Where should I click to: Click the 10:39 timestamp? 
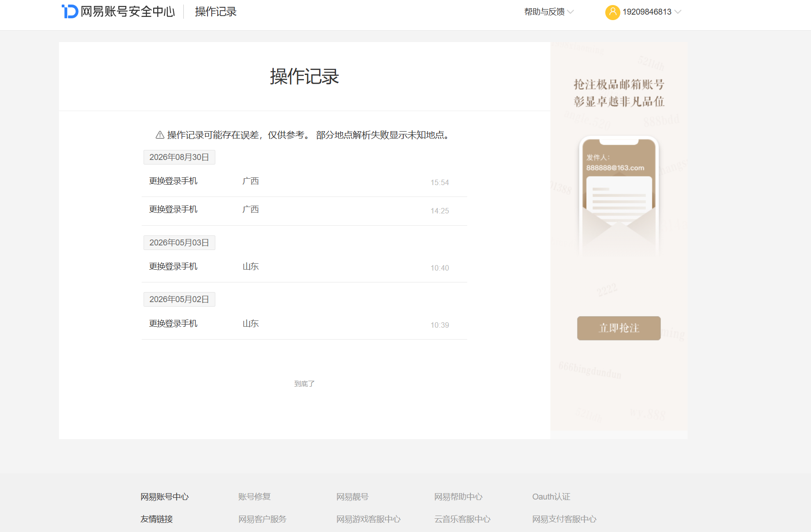pyautogui.click(x=440, y=325)
